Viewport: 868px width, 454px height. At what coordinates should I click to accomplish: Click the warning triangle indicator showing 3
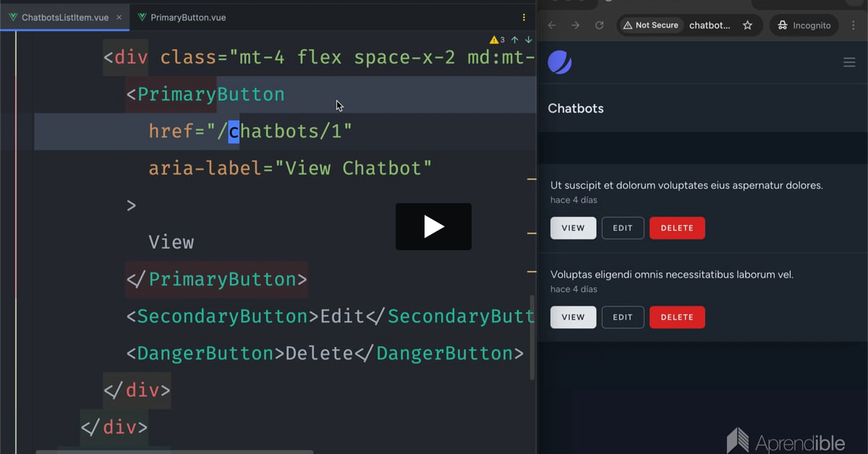tap(497, 40)
